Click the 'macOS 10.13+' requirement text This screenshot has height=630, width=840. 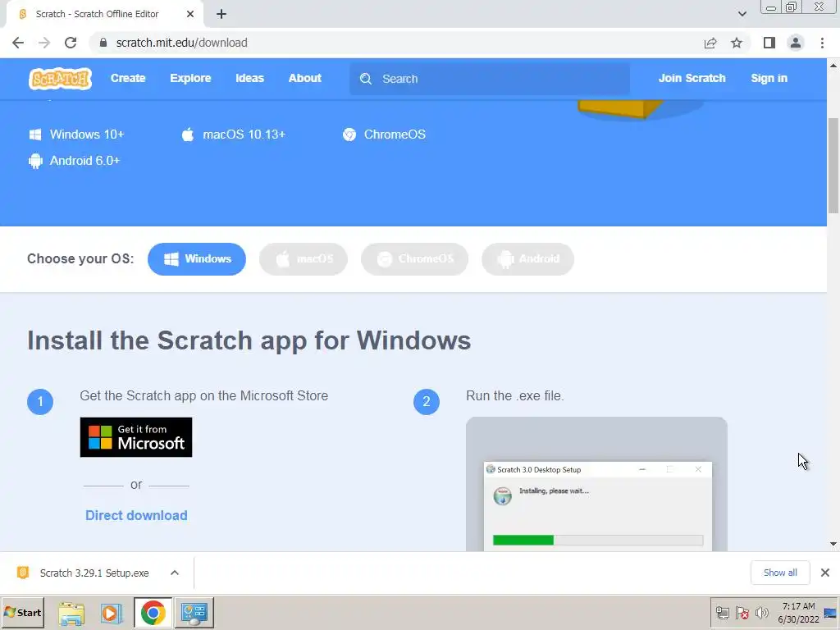[244, 135]
